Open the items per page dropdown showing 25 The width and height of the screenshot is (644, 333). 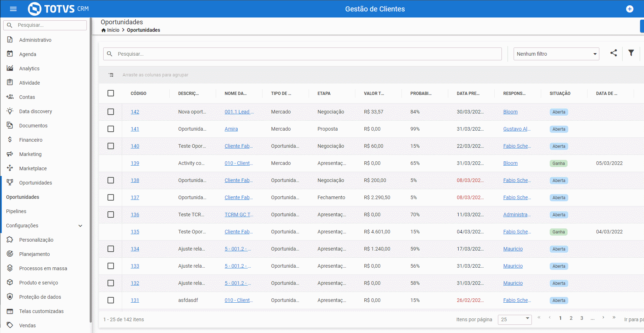tap(515, 319)
